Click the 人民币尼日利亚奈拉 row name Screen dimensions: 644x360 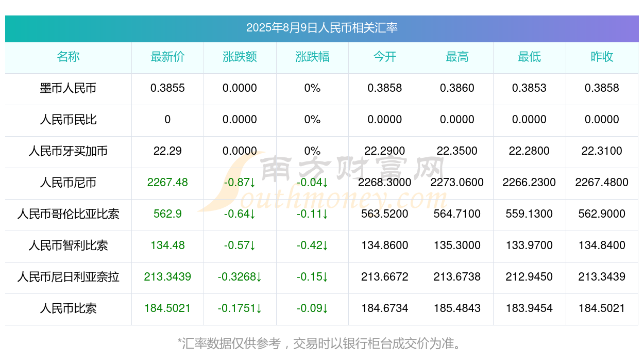(68, 277)
